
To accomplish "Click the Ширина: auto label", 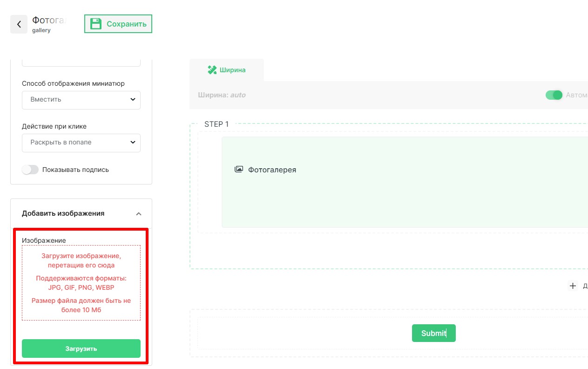I will pyautogui.click(x=222, y=95).
